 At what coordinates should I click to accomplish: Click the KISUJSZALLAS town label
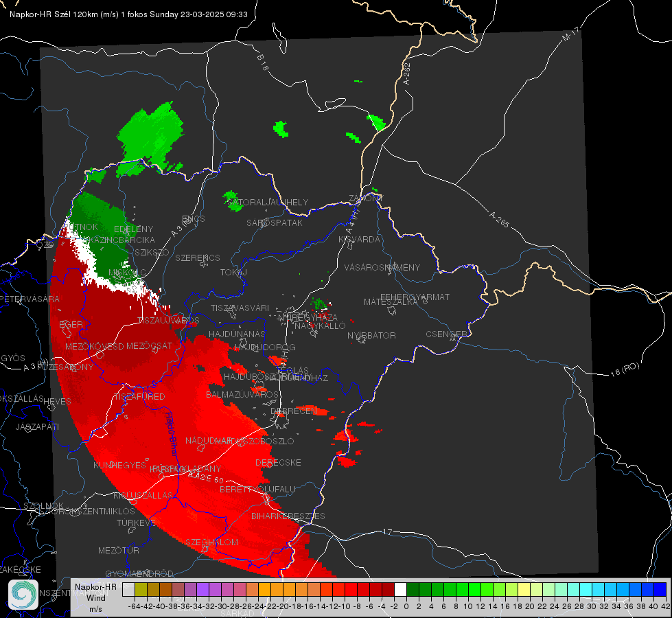click(x=143, y=495)
